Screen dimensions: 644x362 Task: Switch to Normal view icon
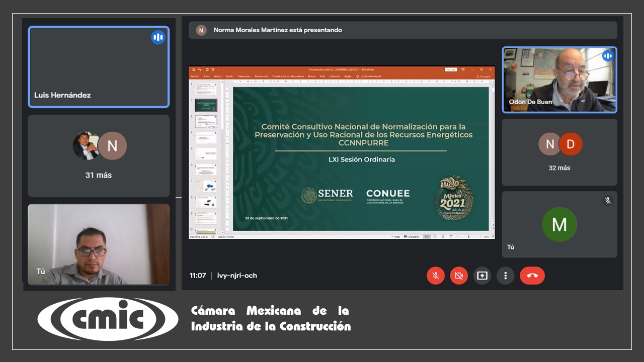click(427, 237)
